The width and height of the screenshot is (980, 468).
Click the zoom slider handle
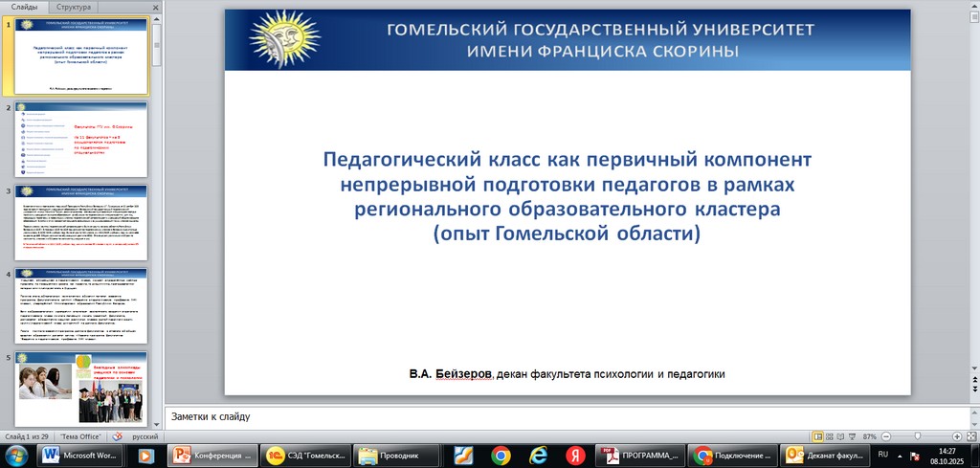tap(917, 435)
